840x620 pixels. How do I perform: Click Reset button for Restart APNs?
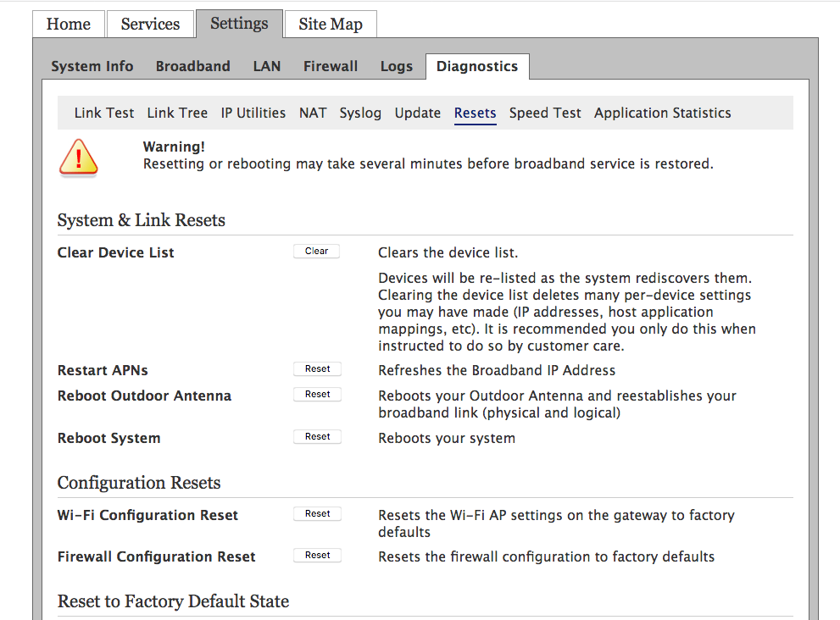(317, 369)
